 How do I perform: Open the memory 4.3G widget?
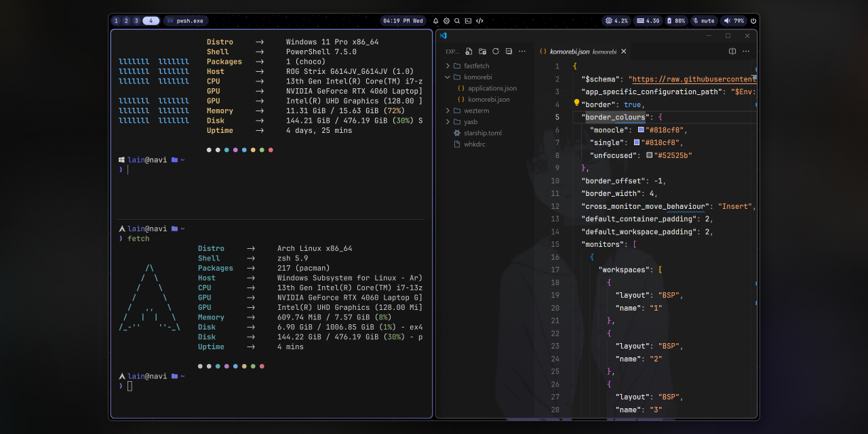point(648,21)
